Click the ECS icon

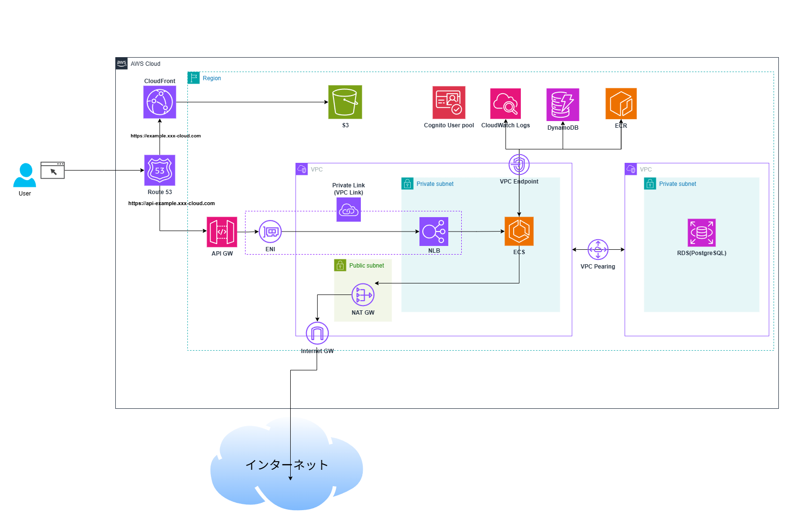tap(518, 232)
